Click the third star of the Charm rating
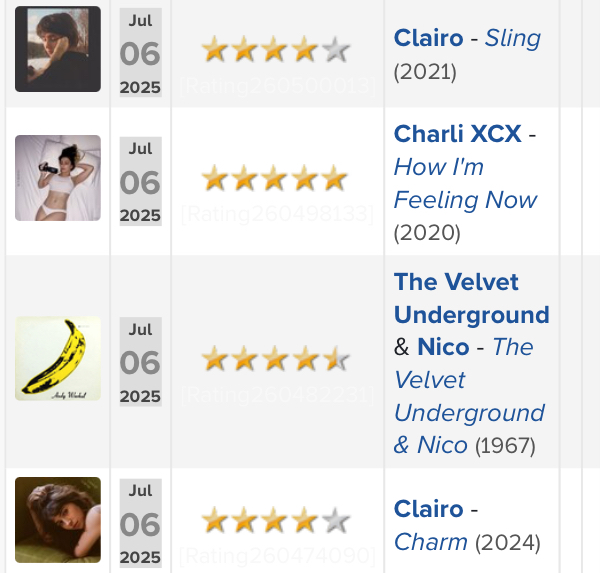 click(x=274, y=520)
